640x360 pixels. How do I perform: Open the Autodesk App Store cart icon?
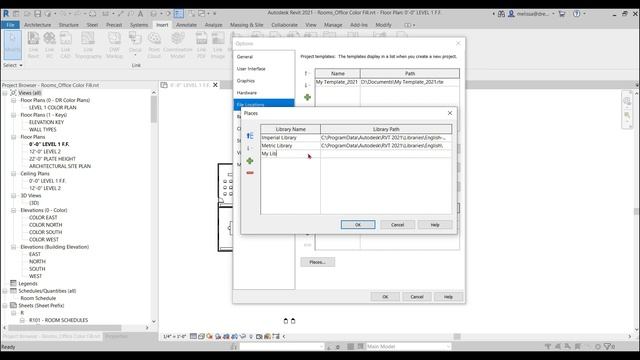562,13
